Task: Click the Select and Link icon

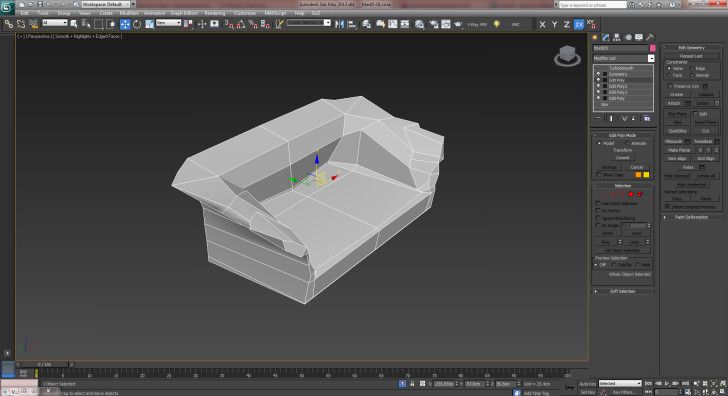Action: coord(9,24)
